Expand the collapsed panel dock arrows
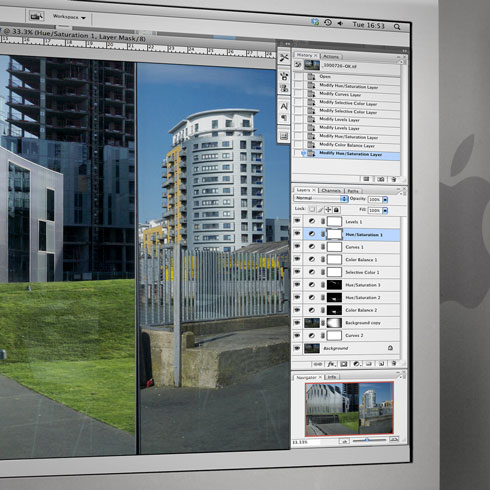 point(287,44)
